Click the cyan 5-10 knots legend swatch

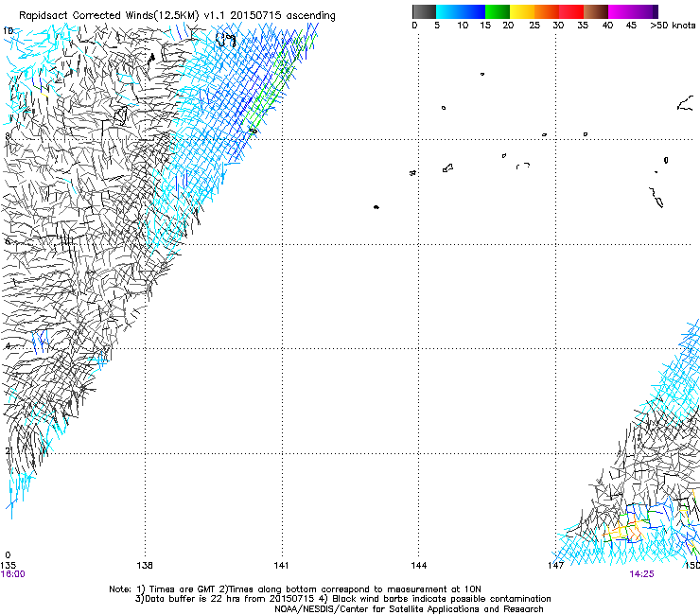pyautogui.click(x=448, y=11)
